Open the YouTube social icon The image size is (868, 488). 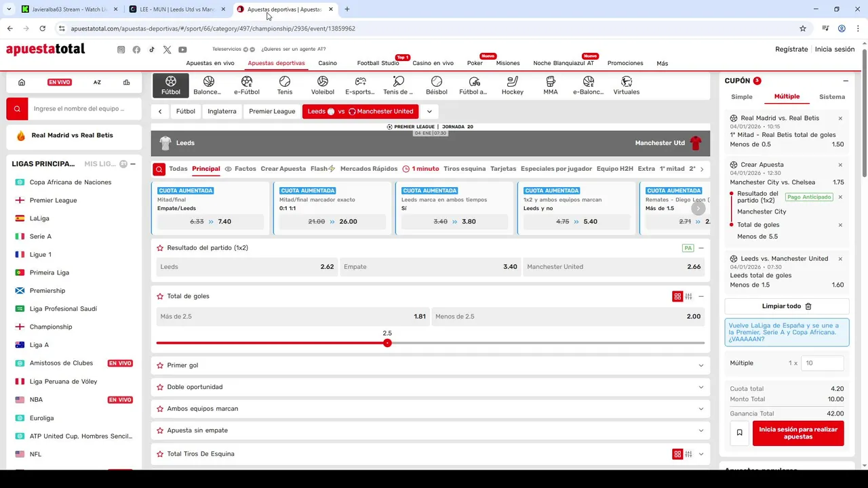[x=182, y=49]
